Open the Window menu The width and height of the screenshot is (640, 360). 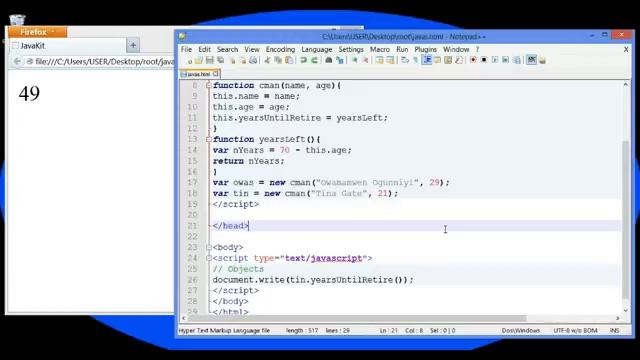456,49
